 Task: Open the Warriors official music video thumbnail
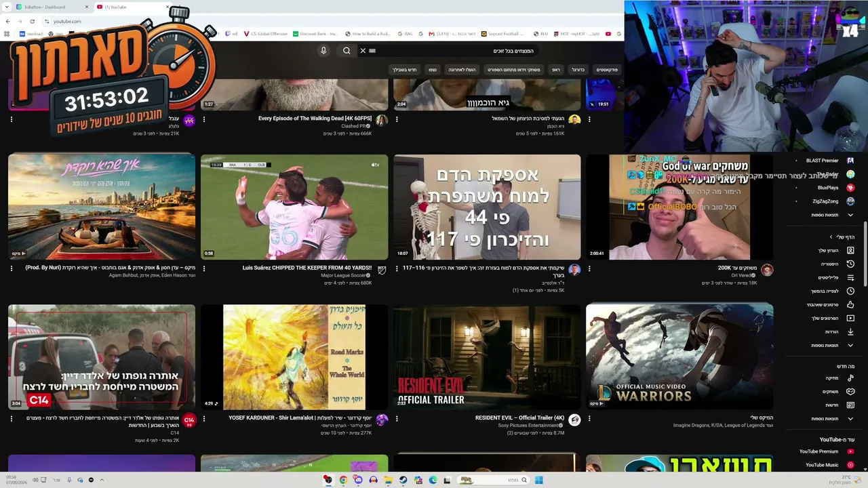(x=679, y=357)
